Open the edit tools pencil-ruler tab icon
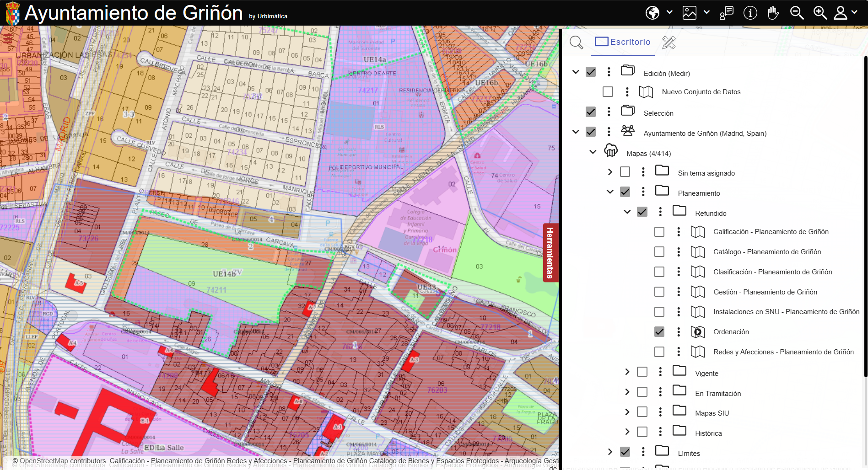 pos(669,43)
